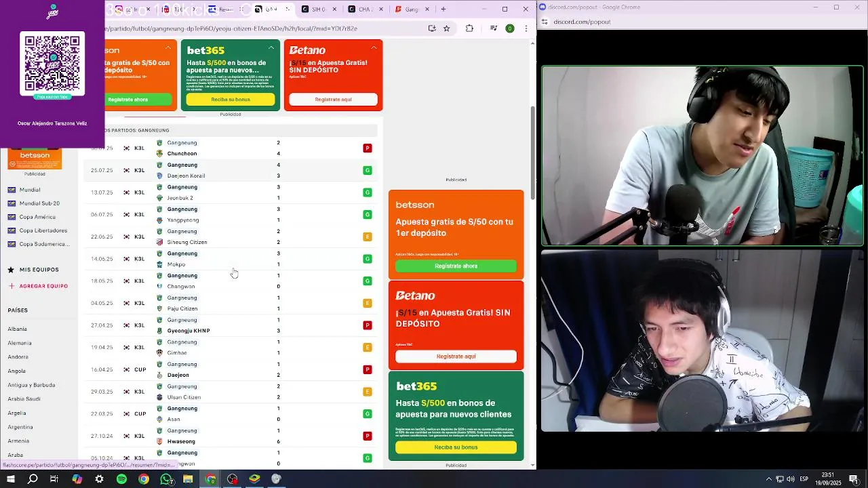Viewport: 868px width, 488px height.
Task: Bookmark this page with the star icon
Action: (x=447, y=28)
